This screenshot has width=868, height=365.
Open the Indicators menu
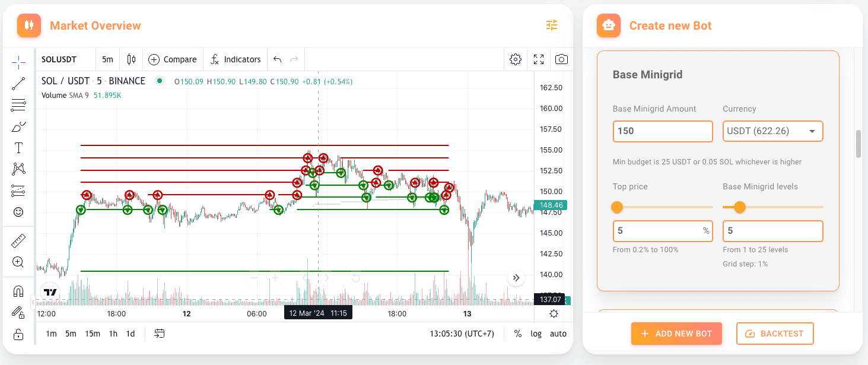(235, 59)
